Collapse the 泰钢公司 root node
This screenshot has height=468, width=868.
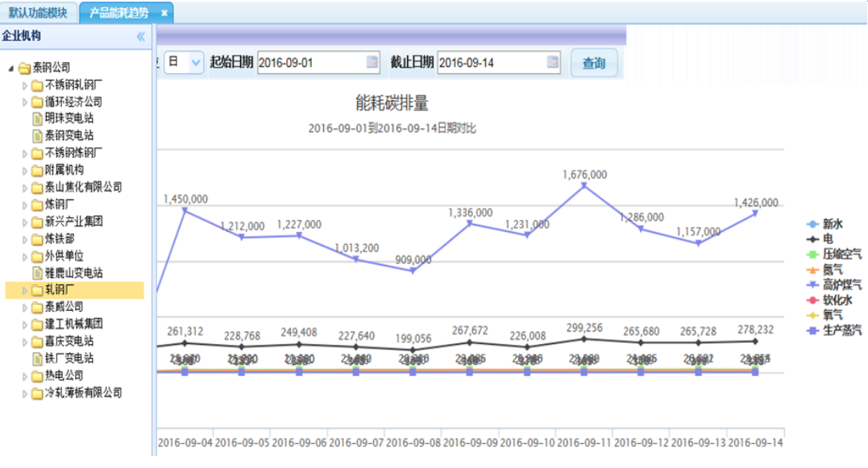point(11,68)
